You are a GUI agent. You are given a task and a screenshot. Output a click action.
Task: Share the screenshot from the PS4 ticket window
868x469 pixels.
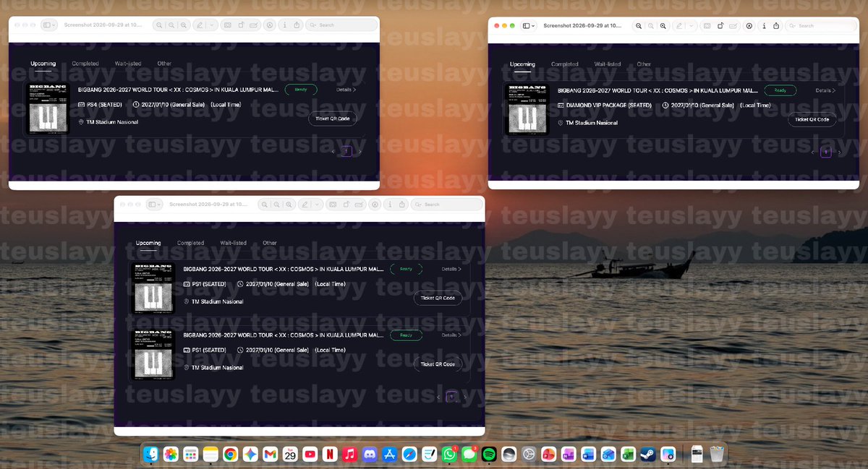click(297, 25)
